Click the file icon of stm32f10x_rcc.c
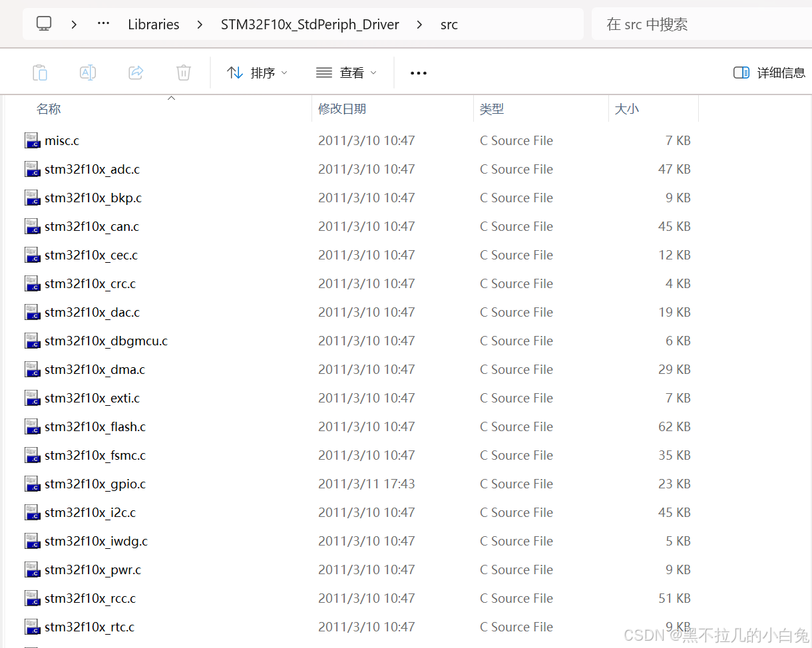This screenshot has width=812, height=648. (x=33, y=598)
